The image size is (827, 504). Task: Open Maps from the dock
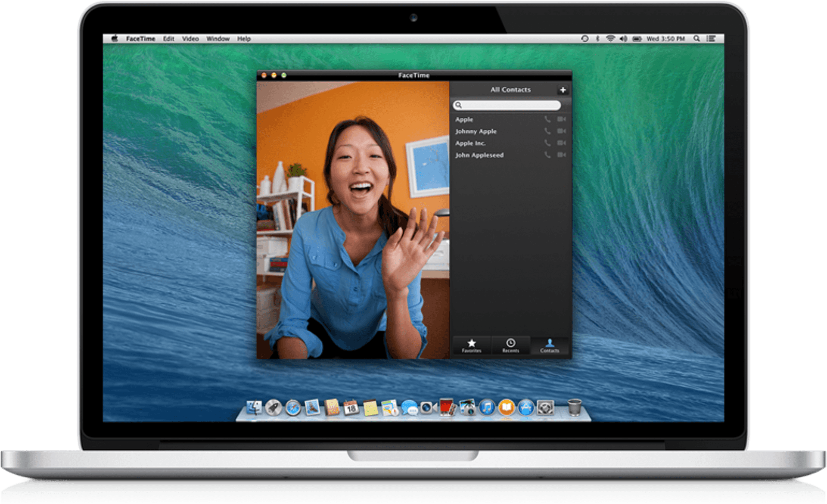click(x=390, y=408)
